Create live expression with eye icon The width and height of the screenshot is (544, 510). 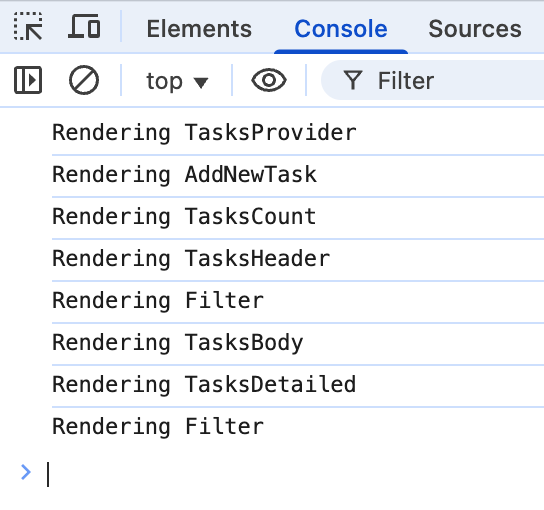[269, 80]
